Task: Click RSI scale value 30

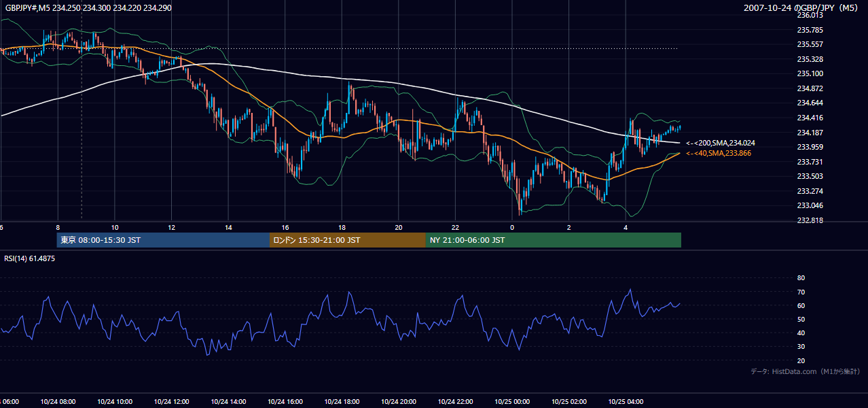Action: point(801,347)
